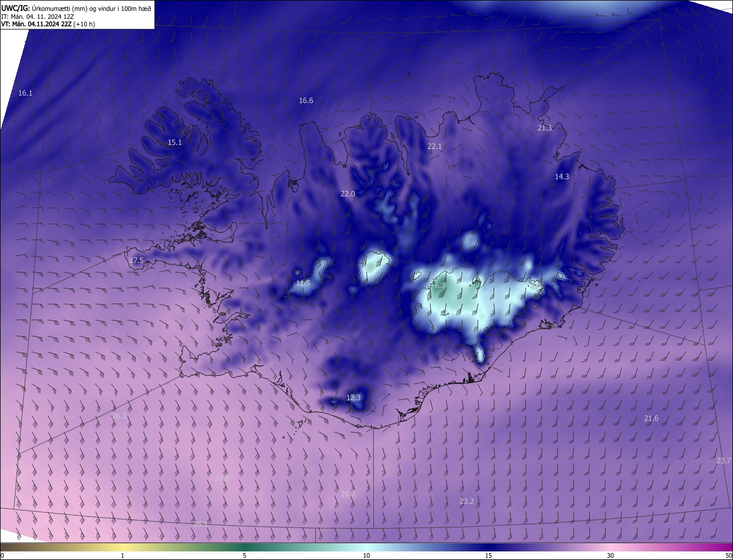Click the 23.7 value on the map
This screenshot has width=733, height=560.
[x=723, y=461]
